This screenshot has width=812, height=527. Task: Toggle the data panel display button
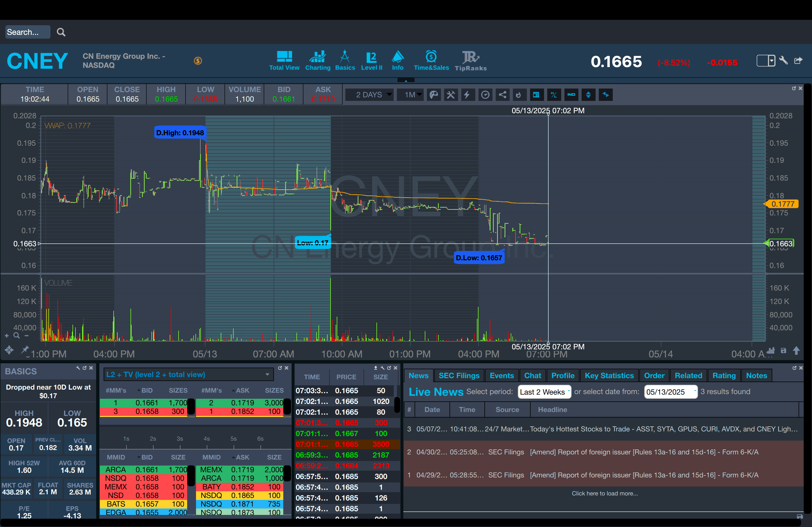click(x=536, y=95)
